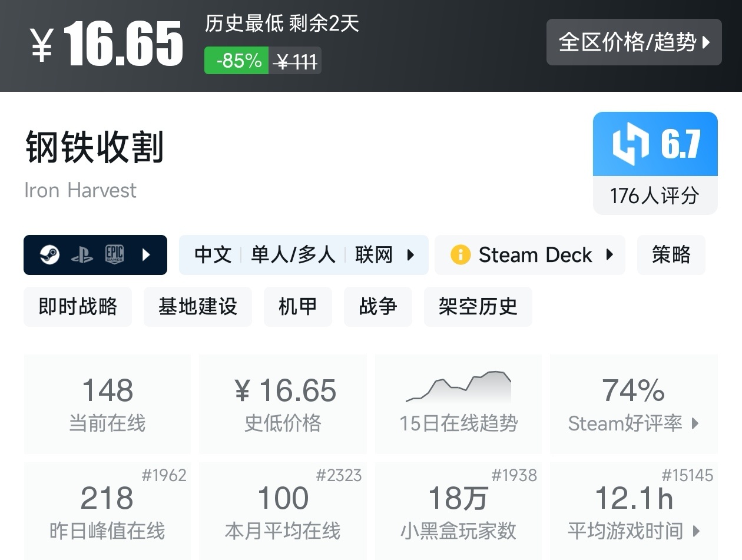This screenshot has width=742, height=560.
Task: Click the Steam Deck compatibility info icon
Action: point(460,255)
